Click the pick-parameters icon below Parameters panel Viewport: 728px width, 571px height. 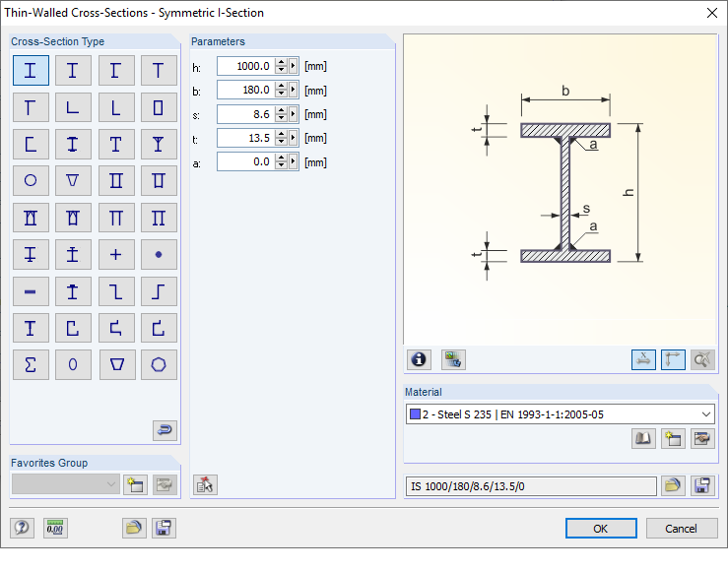pyautogui.click(x=205, y=484)
